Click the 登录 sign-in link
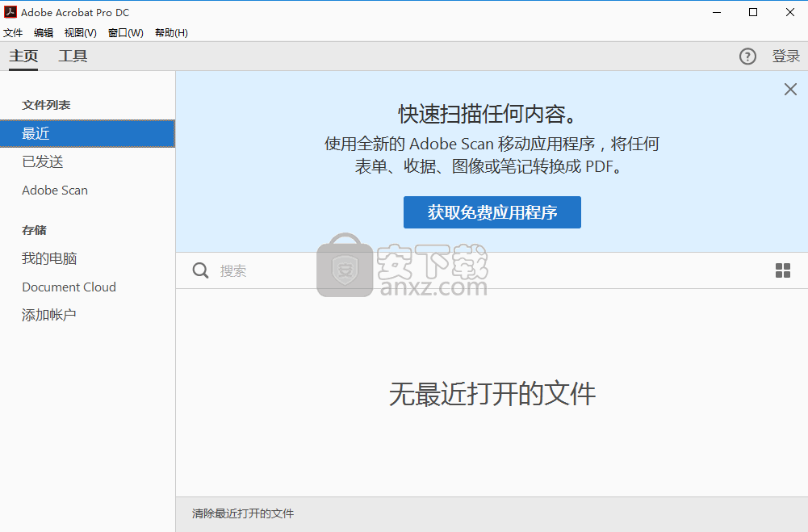 point(786,57)
